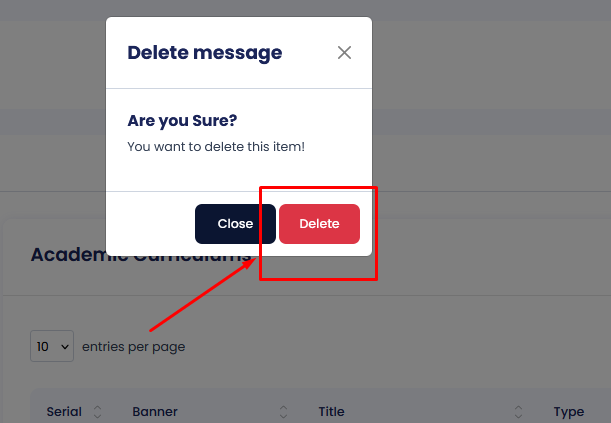Click the empty space left of the Close button
The height and width of the screenshot is (423, 611).
click(x=150, y=224)
